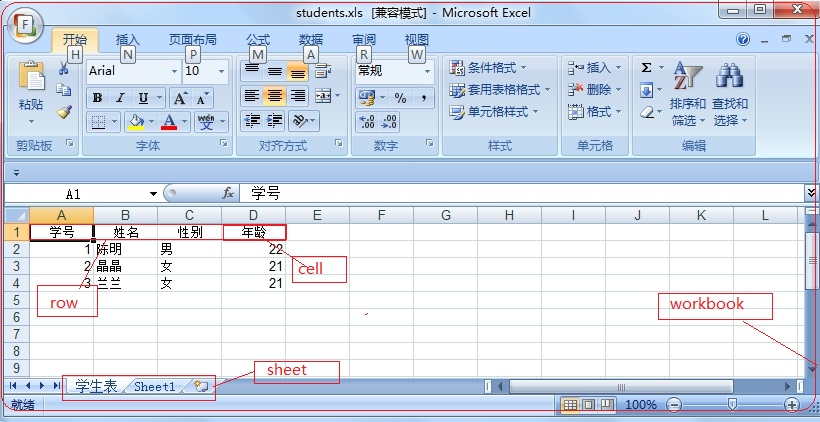
Task: Click the zoom slider handle
Action: [733, 404]
